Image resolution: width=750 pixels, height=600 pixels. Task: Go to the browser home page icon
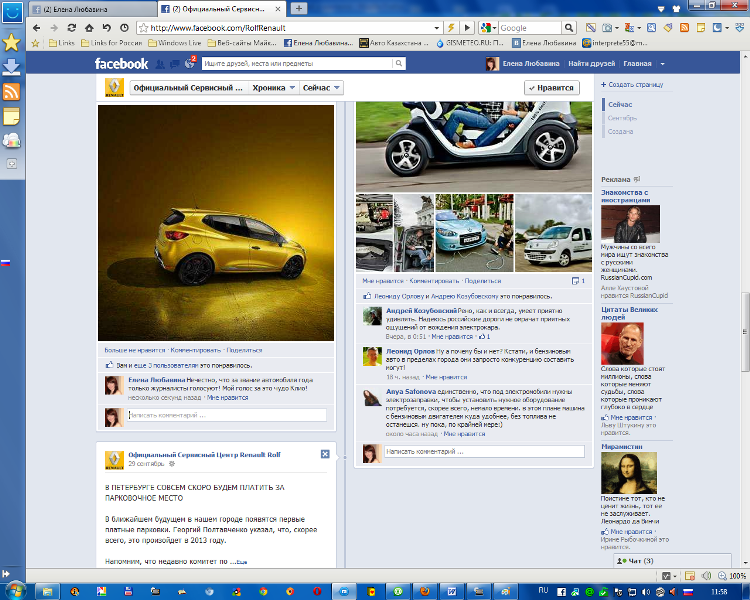(x=89, y=28)
